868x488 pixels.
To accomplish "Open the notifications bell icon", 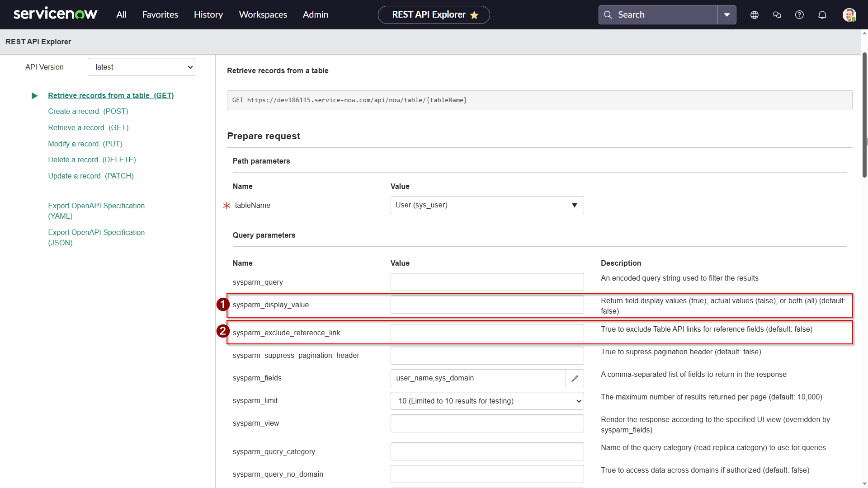I will click(x=822, y=15).
